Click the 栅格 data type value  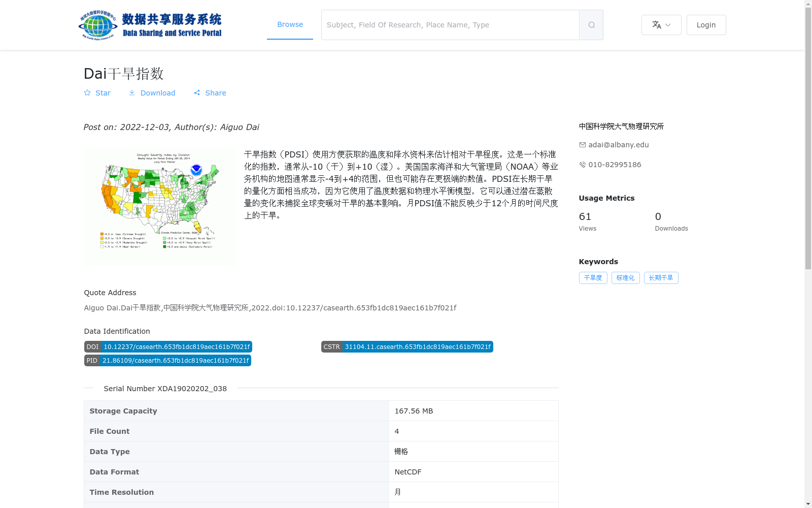[x=401, y=452]
